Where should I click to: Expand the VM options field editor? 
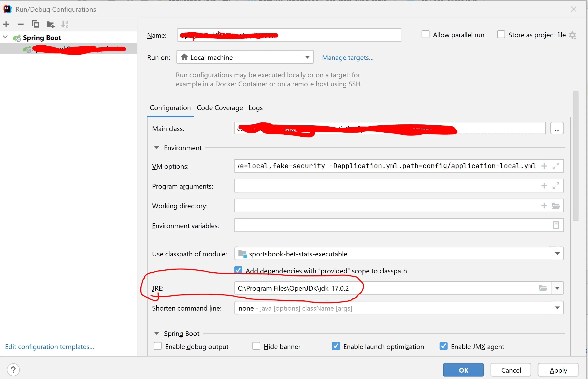[556, 166]
